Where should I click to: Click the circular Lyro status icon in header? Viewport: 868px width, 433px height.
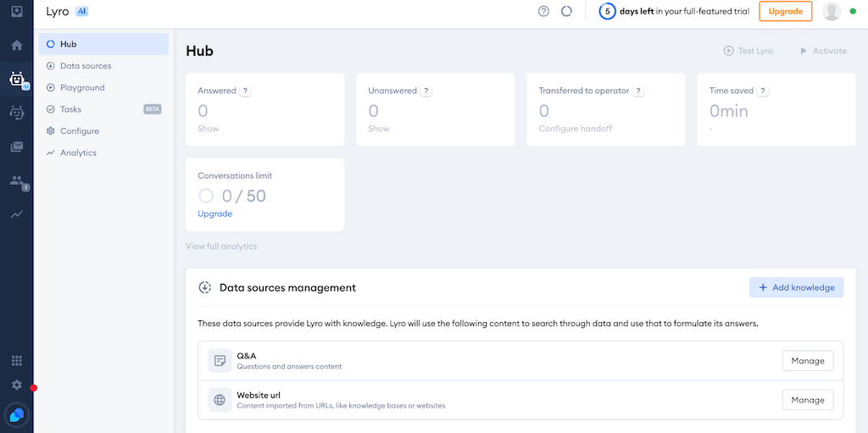(x=566, y=11)
